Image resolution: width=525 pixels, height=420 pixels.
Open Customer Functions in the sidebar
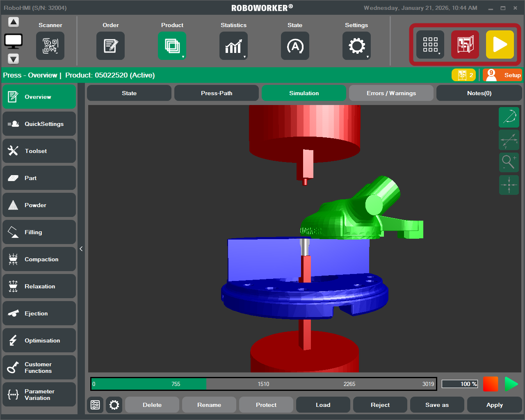(39, 367)
